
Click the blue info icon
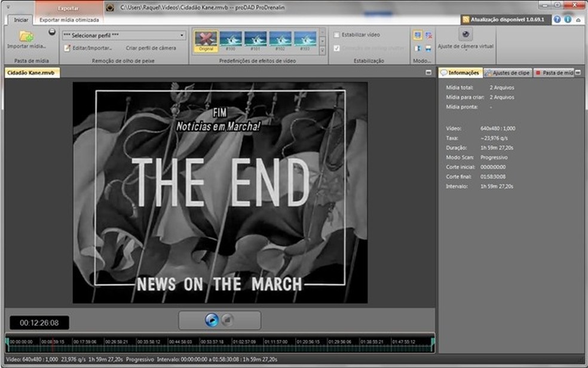pos(568,20)
